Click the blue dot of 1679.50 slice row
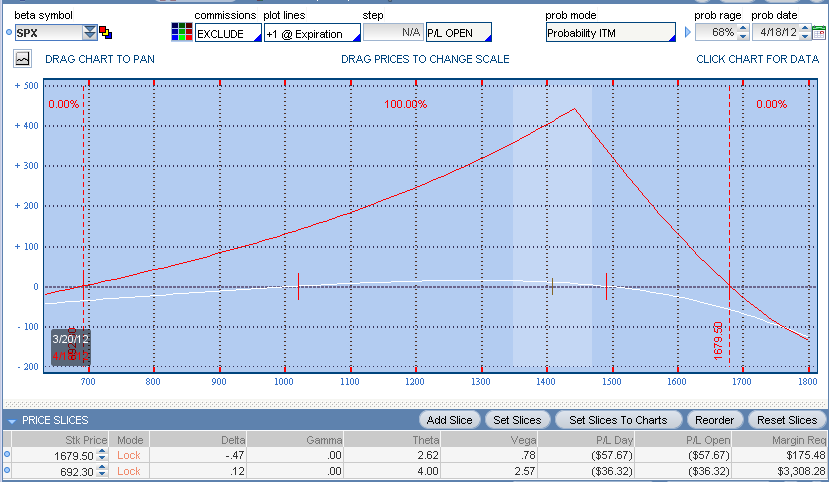This screenshot has width=829, height=485. (7, 454)
